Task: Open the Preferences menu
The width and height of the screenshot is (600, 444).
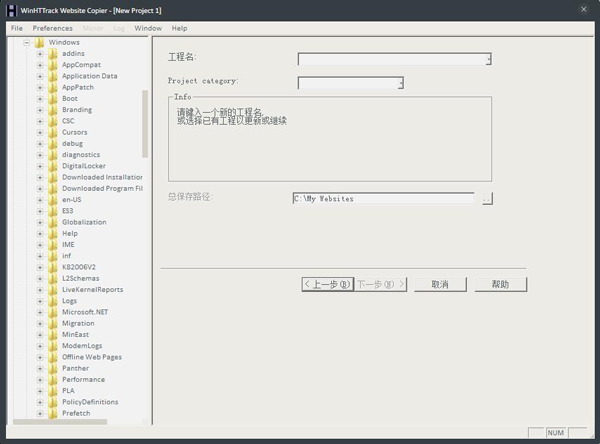Action: 52,28
